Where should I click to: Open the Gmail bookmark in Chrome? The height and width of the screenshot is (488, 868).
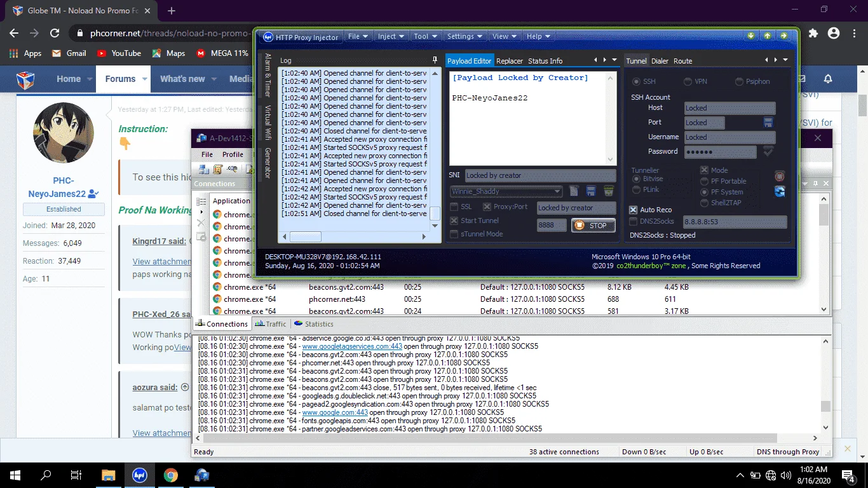pos(69,53)
